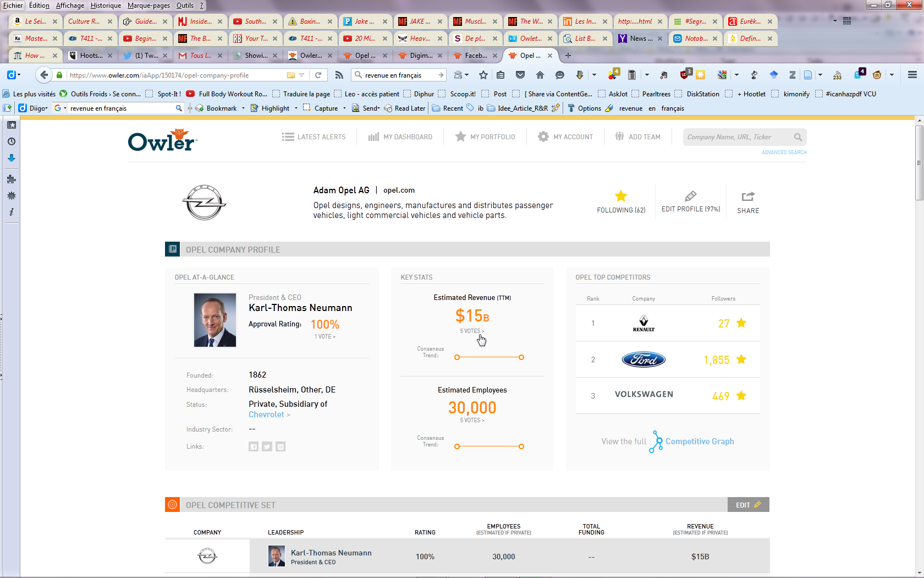Click Opel Facebook link icon
This screenshot has width=924, height=578.
coord(254,446)
